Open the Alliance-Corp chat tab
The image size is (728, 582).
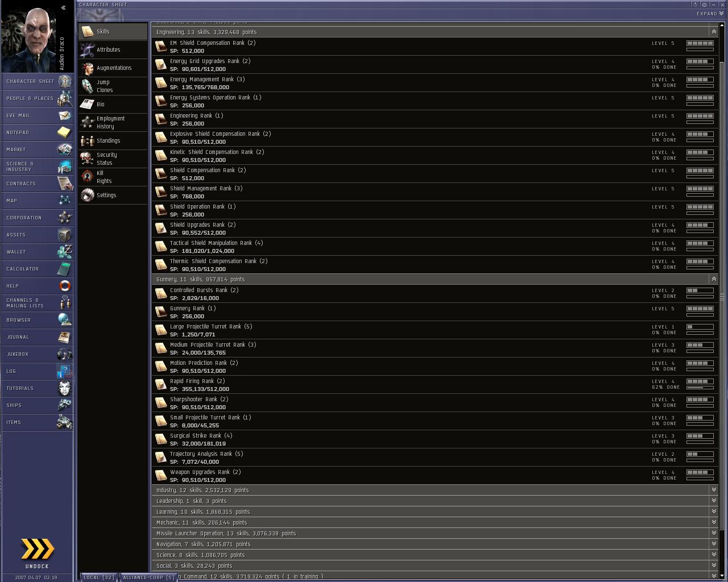click(x=148, y=577)
